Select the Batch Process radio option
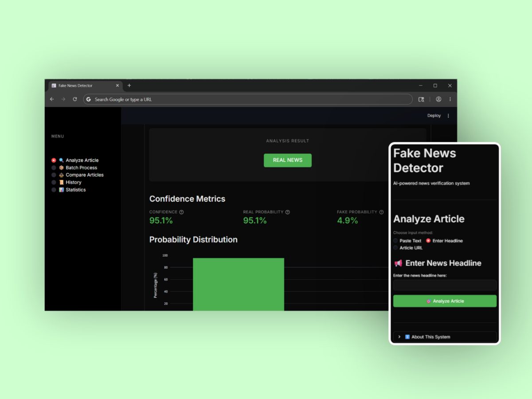The height and width of the screenshot is (399, 532). pos(54,168)
